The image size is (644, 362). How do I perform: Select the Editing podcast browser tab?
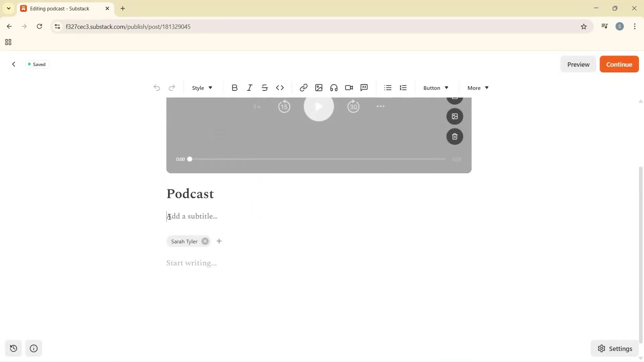click(x=60, y=8)
